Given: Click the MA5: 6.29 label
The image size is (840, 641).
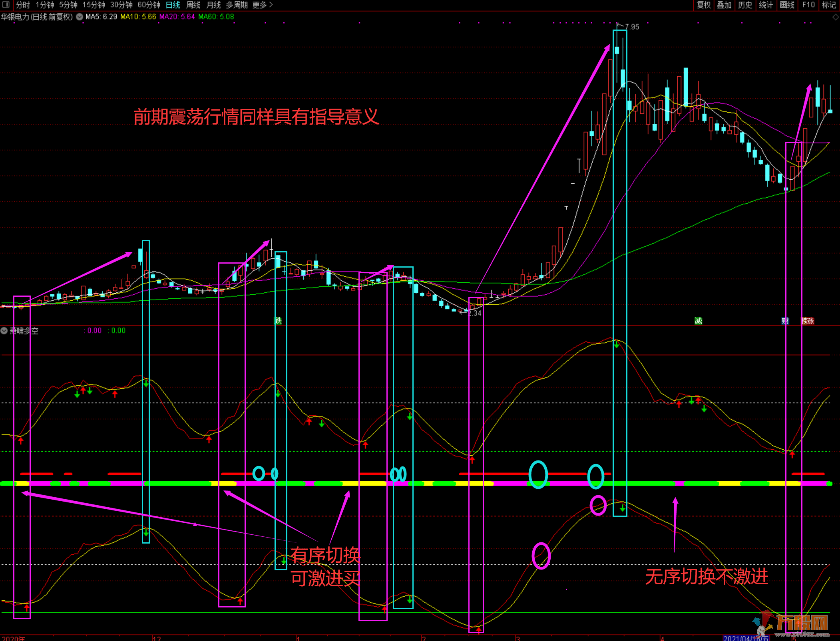Looking at the screenshot, I should point(101,17).
